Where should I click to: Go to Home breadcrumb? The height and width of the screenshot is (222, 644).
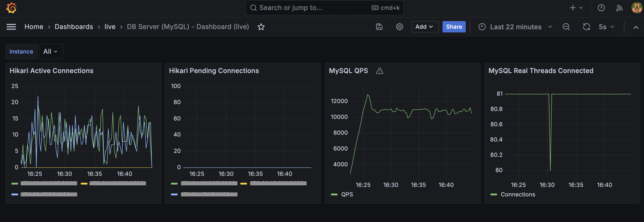coord(34,27)
